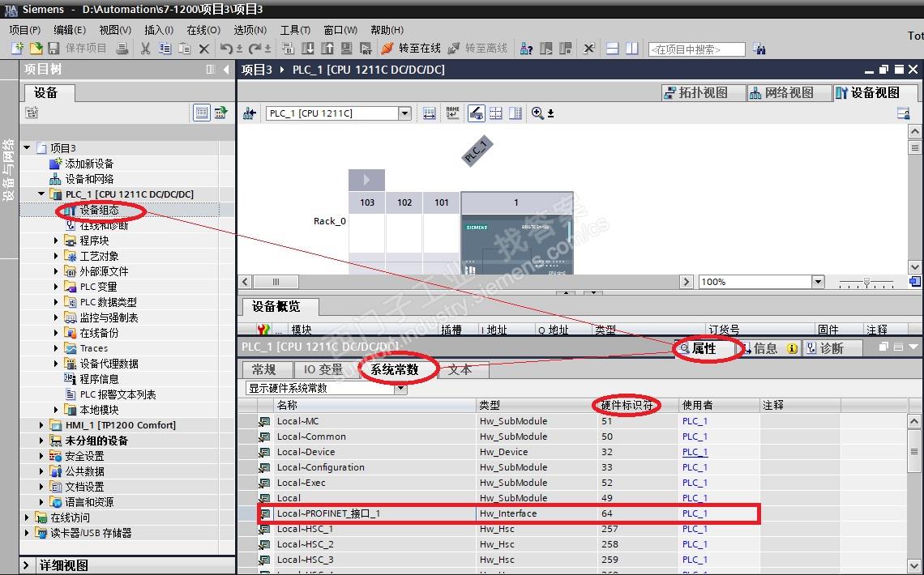Expand the PLC 变量 tree node
Screen dimensions: 924x575
56,286
